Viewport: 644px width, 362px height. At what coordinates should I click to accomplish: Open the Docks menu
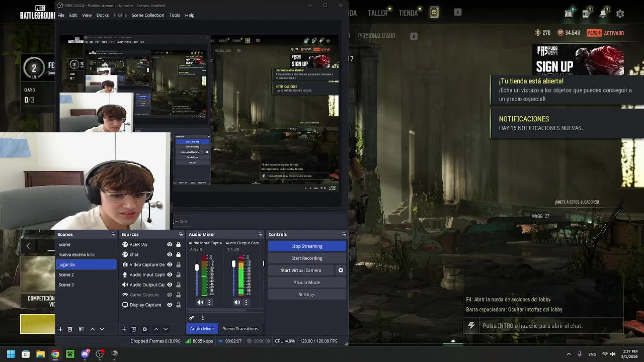pyautogui.click(x=103, y=15)
